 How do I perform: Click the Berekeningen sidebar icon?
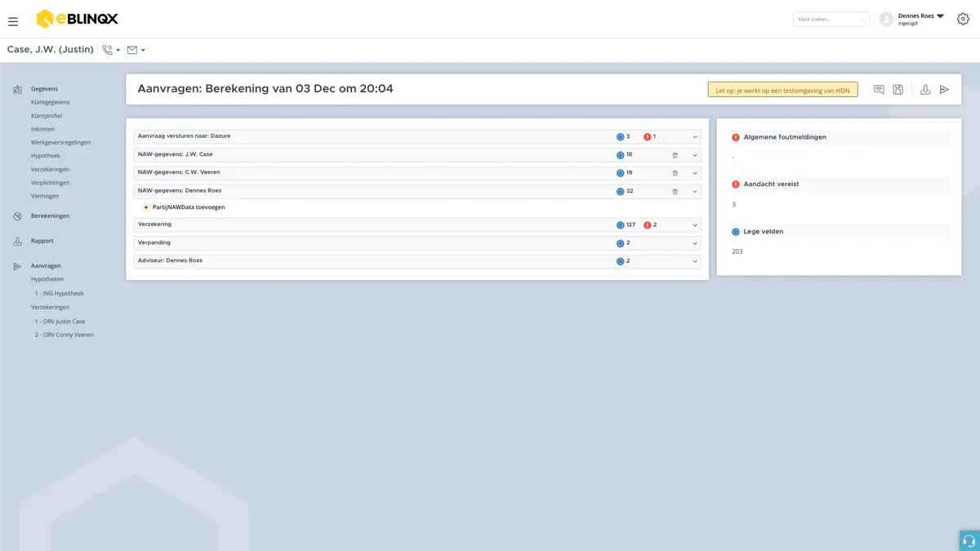17,216
